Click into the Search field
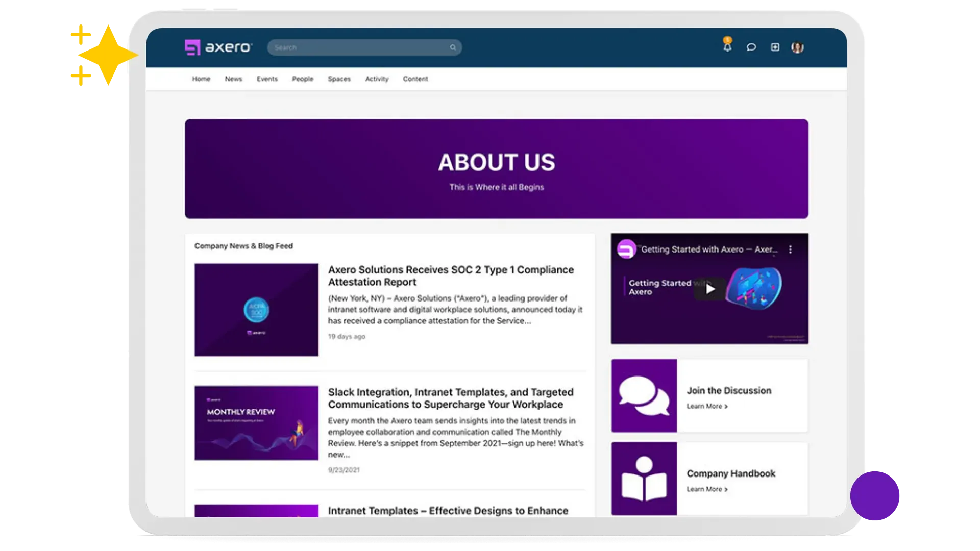This screenshot has height=551, width=980. click(x=364, y=47)
